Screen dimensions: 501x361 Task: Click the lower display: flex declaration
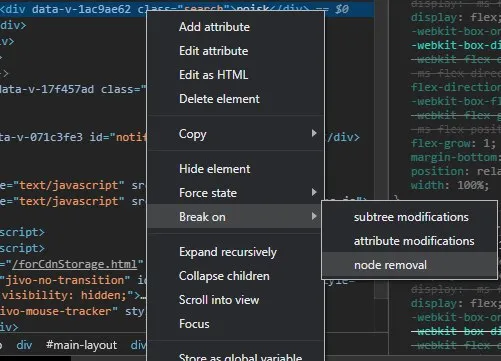[x=455, y=303]
